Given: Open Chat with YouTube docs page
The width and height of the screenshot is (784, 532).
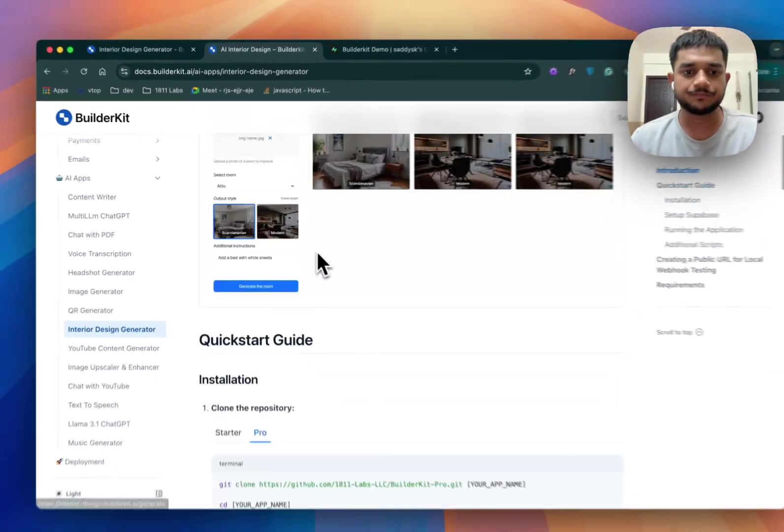Looking at the screenshot, I should [x=98, y=386].
